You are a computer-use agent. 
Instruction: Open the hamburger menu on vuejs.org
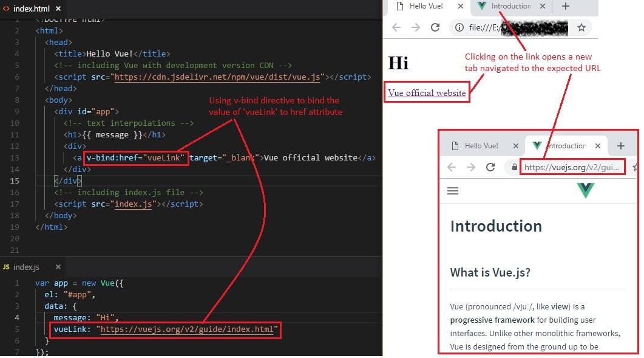click(453, 190)
